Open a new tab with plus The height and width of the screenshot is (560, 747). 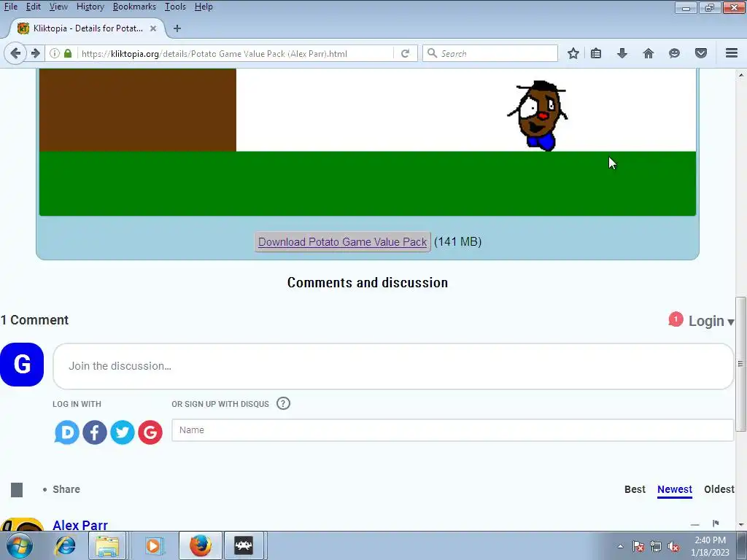coord(177,28)
